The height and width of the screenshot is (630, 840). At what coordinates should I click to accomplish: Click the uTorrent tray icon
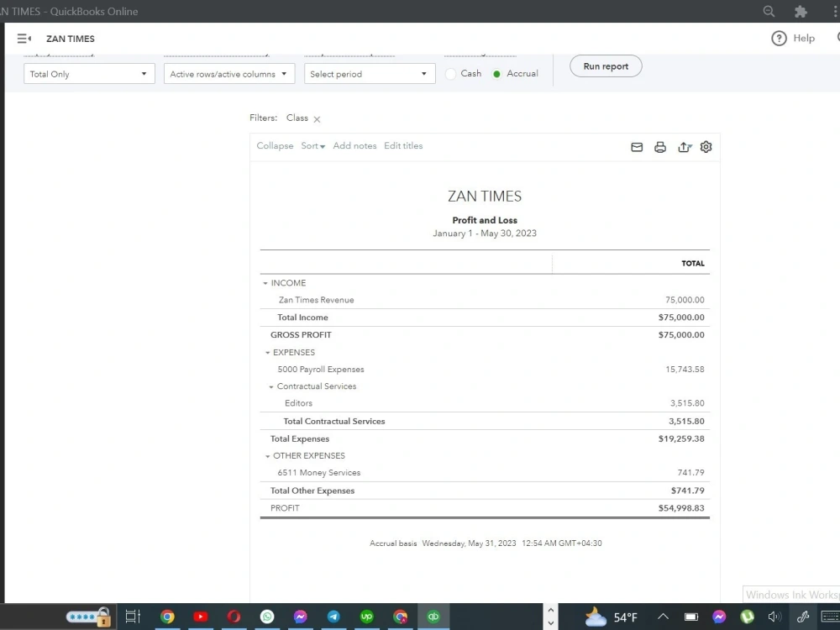coord(747,617)
